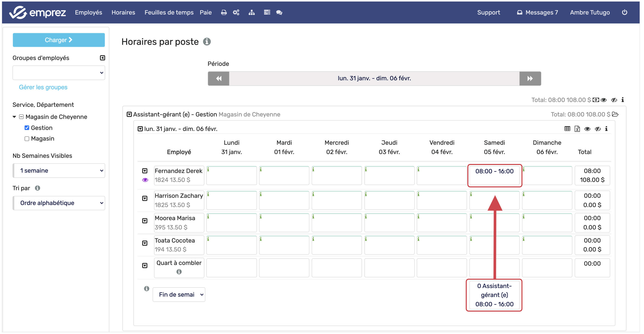The width and height of the screenshot is (644, 334).
Task: Click the power logout icon
Action: (624, 12)
